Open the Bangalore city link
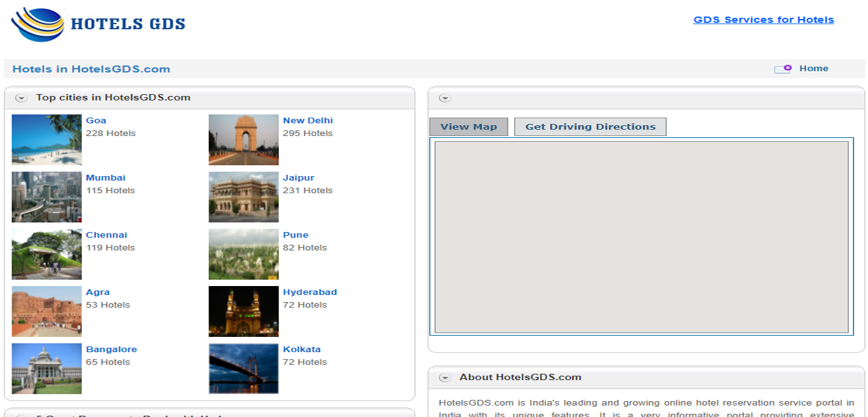This screenshot has width=868, height=417. click(111, 350)
